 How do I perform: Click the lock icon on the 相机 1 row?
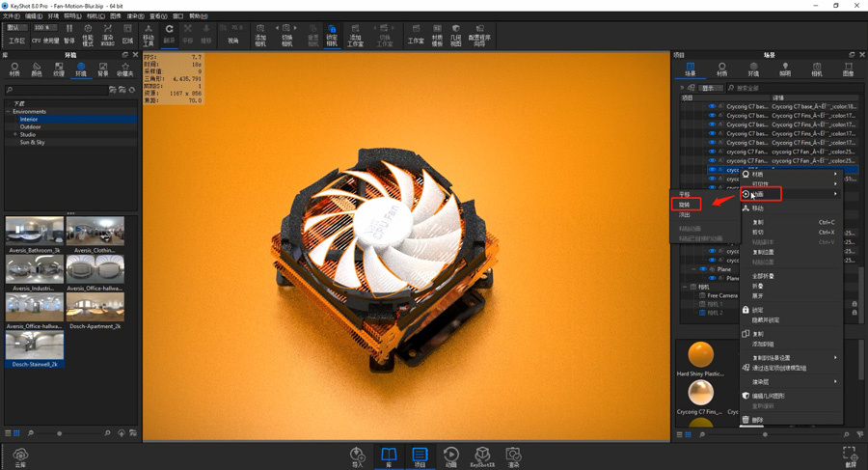(x=854, y=304)
